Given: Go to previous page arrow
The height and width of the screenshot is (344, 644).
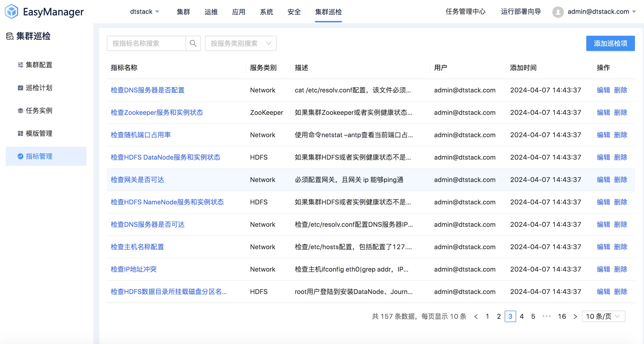Looking at the screenshot, I should pyautogui.click(x=476, y=317).
